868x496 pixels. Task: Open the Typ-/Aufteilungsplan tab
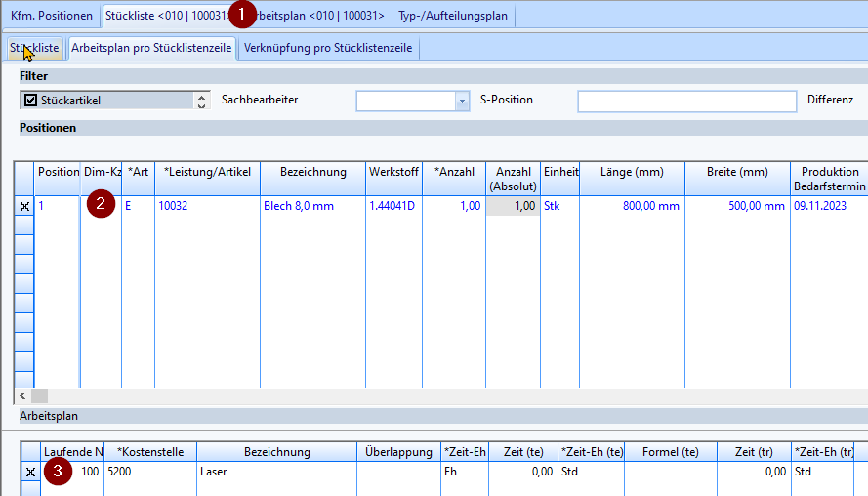pyautogui.click(x=454, y=16)
